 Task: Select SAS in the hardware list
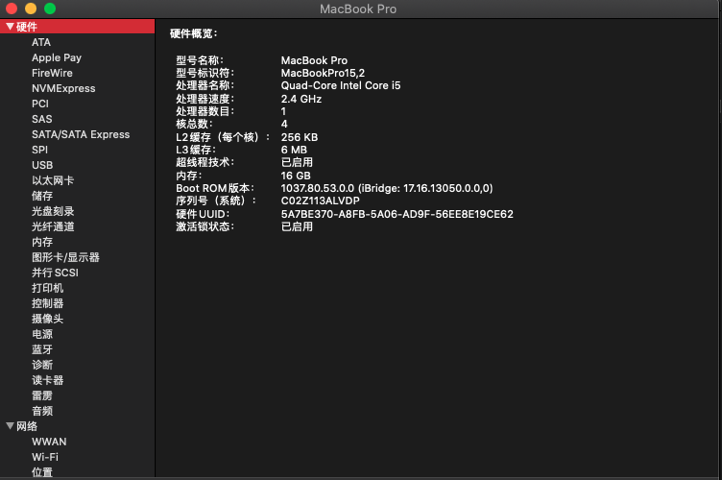42,119
